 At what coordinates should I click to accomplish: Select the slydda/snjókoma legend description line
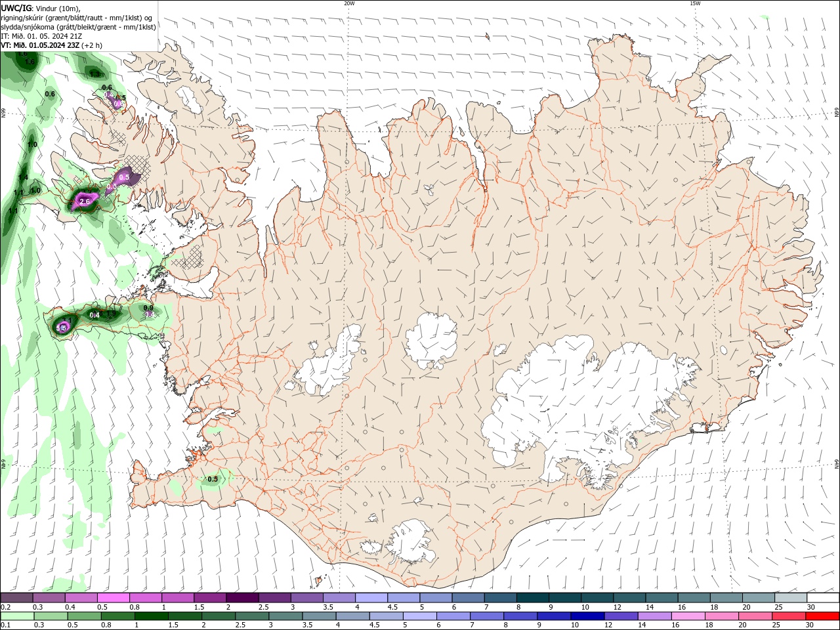(x=79, y=27)
